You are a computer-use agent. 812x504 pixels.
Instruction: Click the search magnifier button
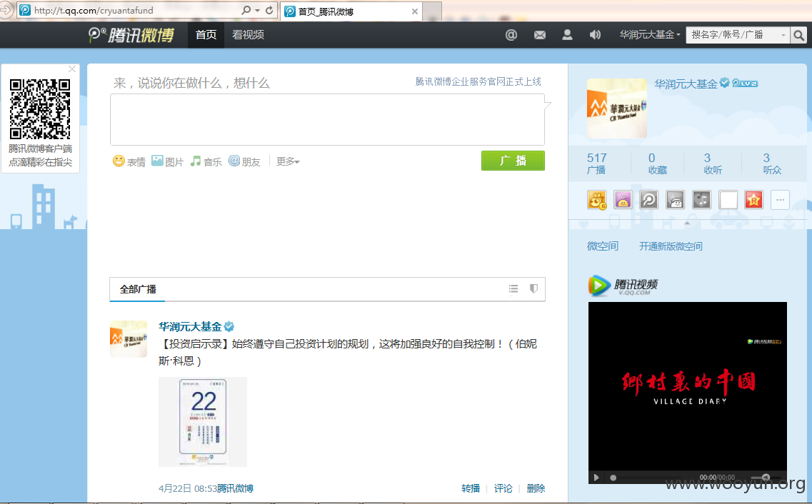798,35
